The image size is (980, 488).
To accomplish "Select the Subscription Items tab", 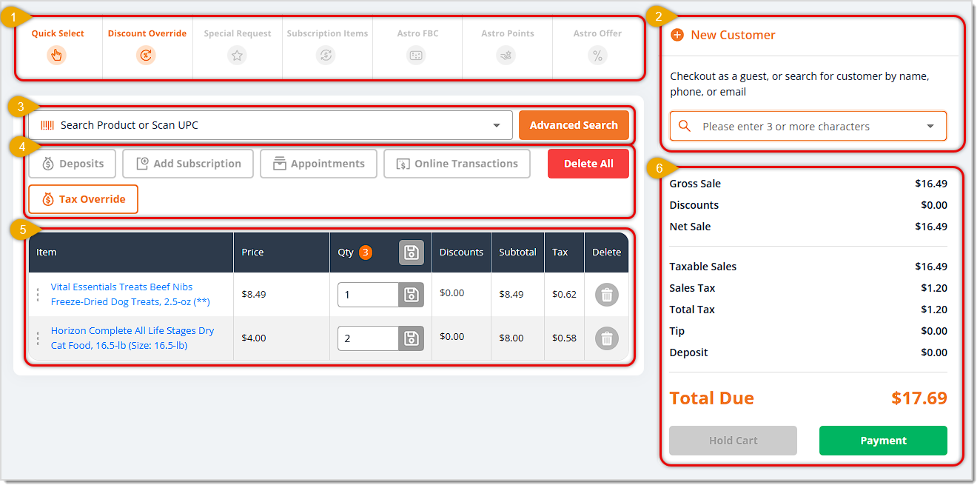I will (327, 47).
